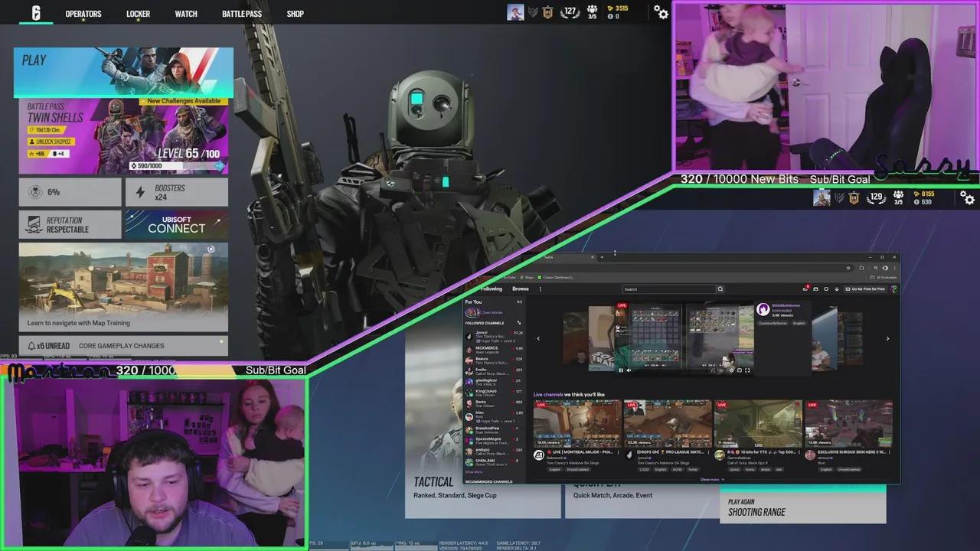Click the Rainbow Six home logo icon
Image resolution: width=980 pixels, height=551 pixels.
click(35, 13)
